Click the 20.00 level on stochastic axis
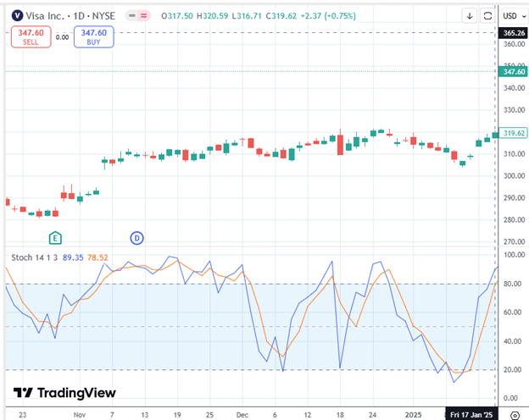Image resolution: width=529 pixels, height=420 pixels. [514, 370]
